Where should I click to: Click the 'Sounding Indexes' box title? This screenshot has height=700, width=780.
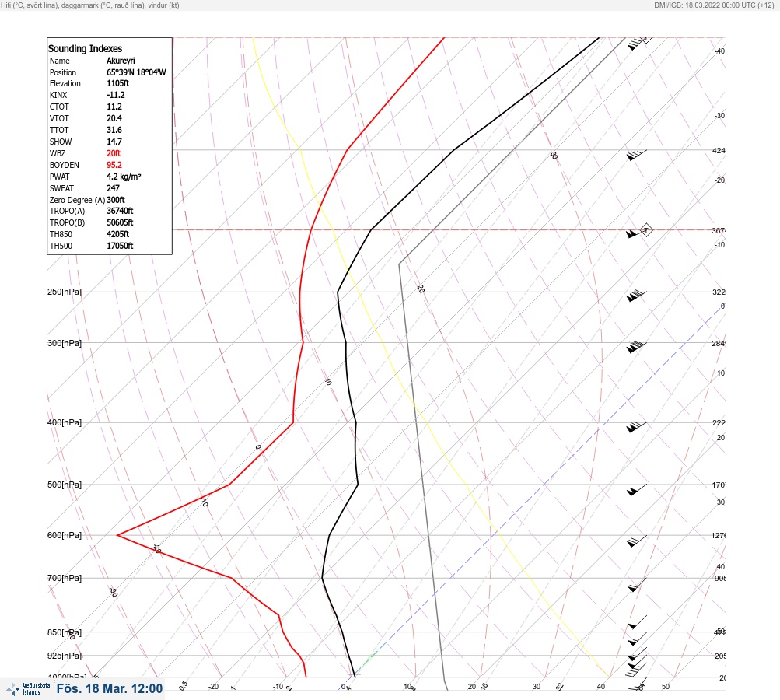coord(85,49)
